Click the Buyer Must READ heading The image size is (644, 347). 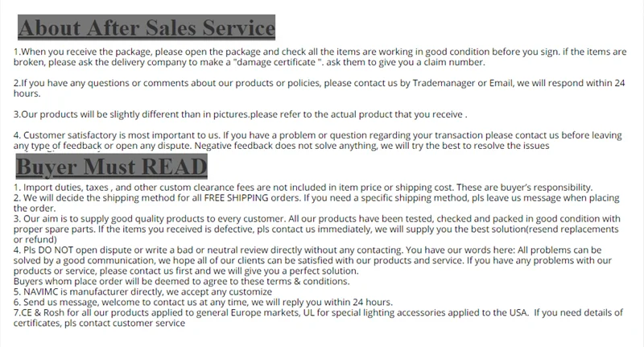[x=111, y=167]
